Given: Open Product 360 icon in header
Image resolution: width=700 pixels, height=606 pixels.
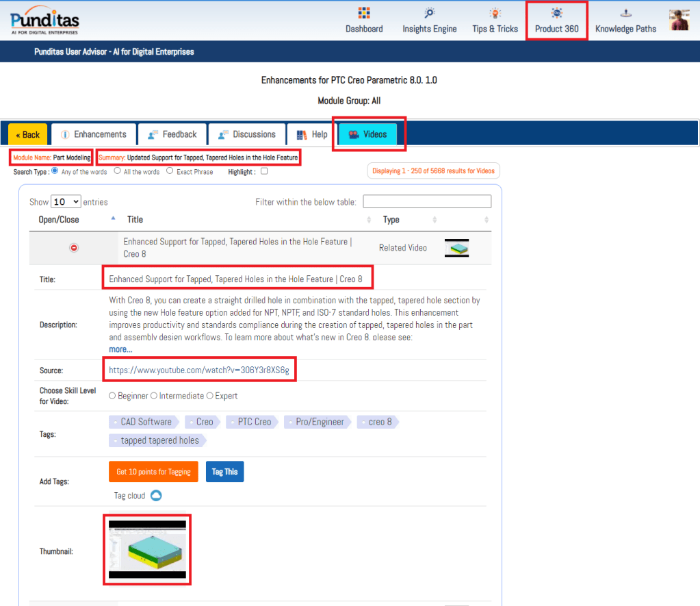Looking at the screenshot, I should [x=556, y=13].
